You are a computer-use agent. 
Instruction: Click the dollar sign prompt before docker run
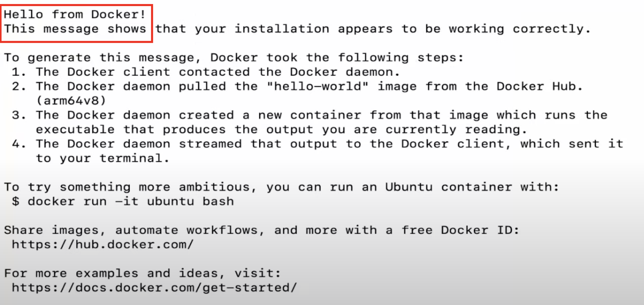pos(16,201)
